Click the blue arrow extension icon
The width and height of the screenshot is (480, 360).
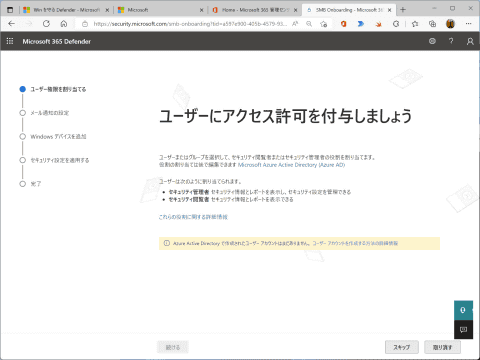tap(361, 24)
